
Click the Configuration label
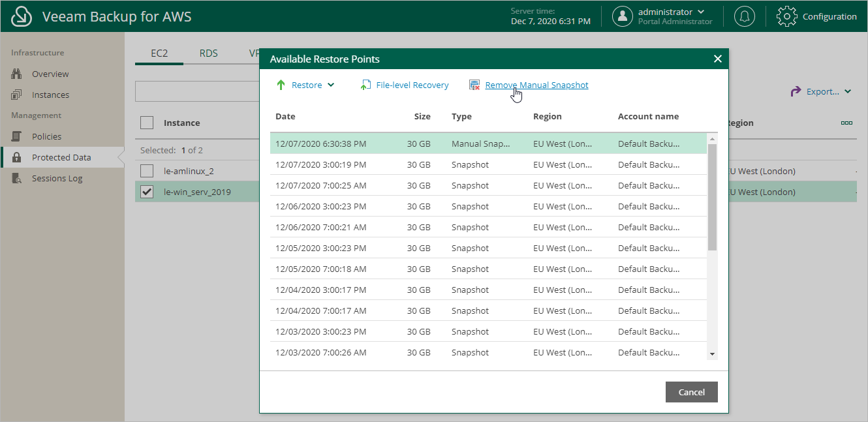tap(829, 16)
